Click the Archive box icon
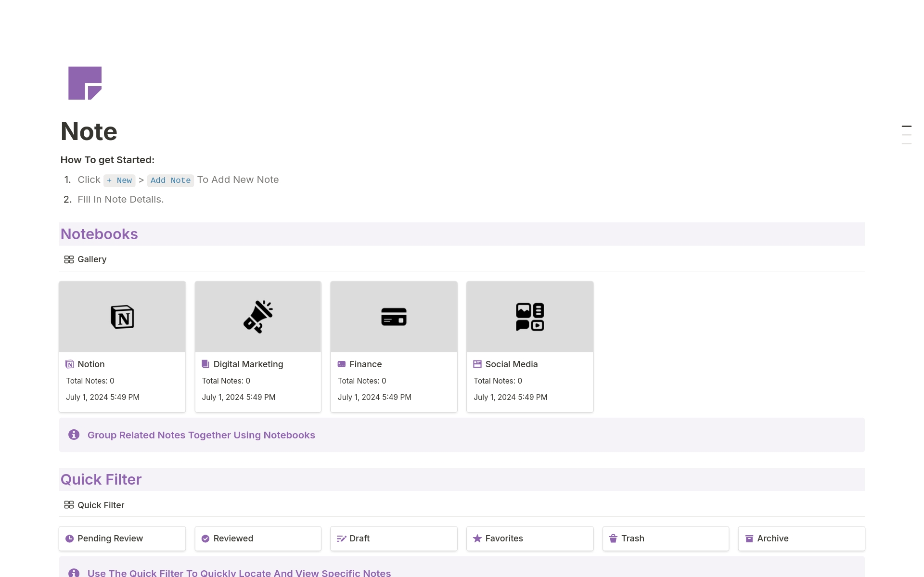This screenshot has height=577, width=924. coord(749,539)
